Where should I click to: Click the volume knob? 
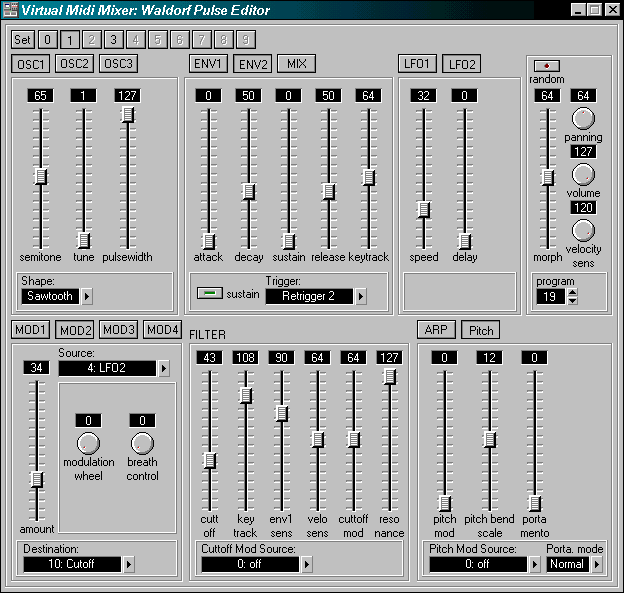click(x=583, y=174)
